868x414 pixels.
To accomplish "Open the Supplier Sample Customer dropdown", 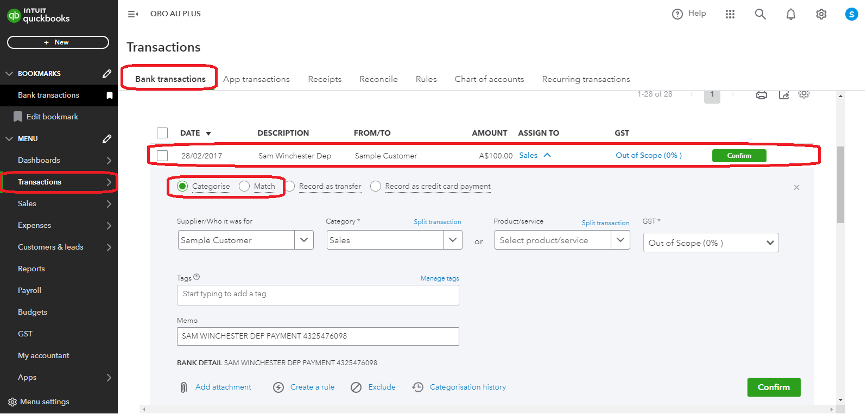I will point(303,240).
